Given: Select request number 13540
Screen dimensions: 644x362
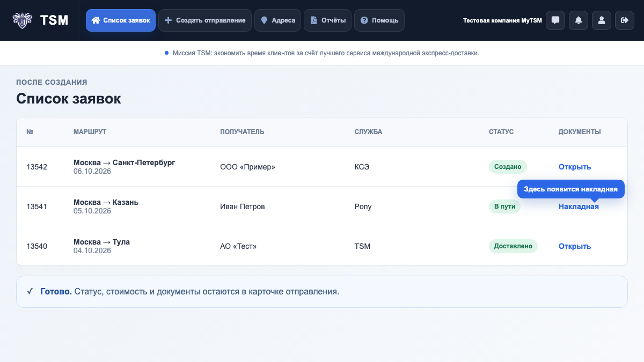Looking at the screenshot, I should (37, 246).
